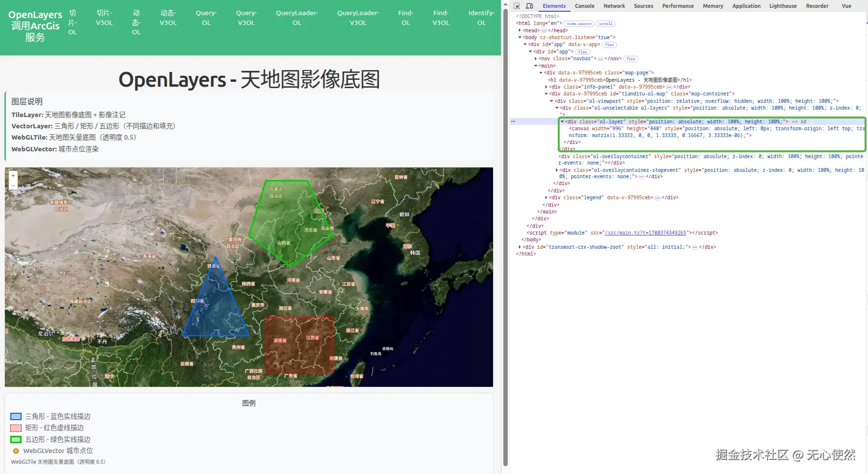Viewport: 868px width, 474px height.
Task: Open the Memory tab
Action: click(713, 6)
